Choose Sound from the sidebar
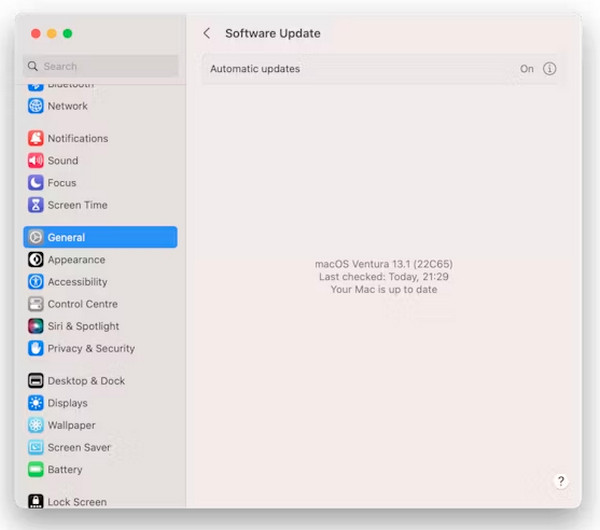The width and height of the screenshot is (600, 530). pos(63,161)
